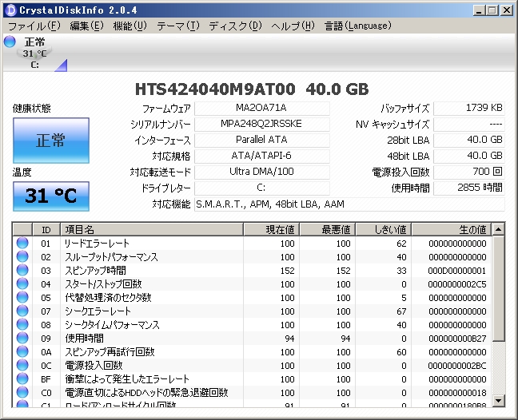Screen dimensions: 518x420
Task: Click raw value 0000000002BC
Action: [457, 366]
